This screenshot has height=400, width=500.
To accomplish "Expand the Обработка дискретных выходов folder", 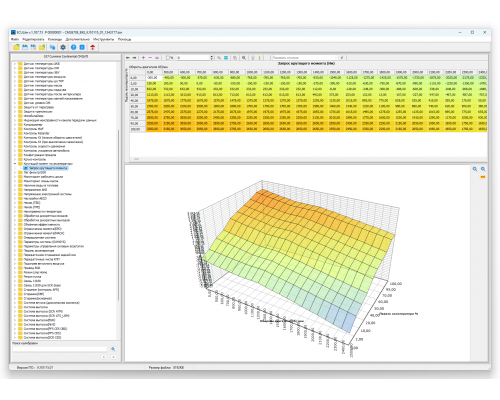I will pos(15,220).
